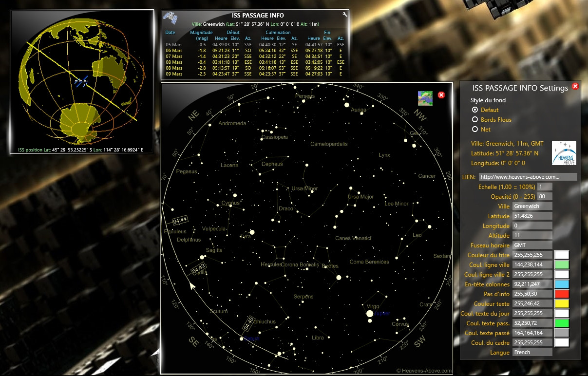
Task: Close the ISS Passage Info Settings panel
Action: (575, 86)
